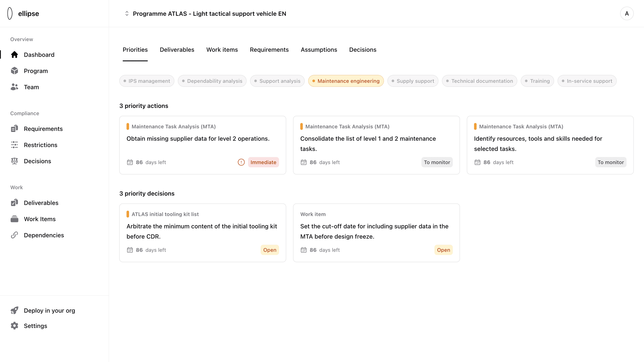Image resolution: width=644 pixels, height=362 pixels.
Task: Click To monitor badge on consolidate tasks card
Action: coord(437,162)
